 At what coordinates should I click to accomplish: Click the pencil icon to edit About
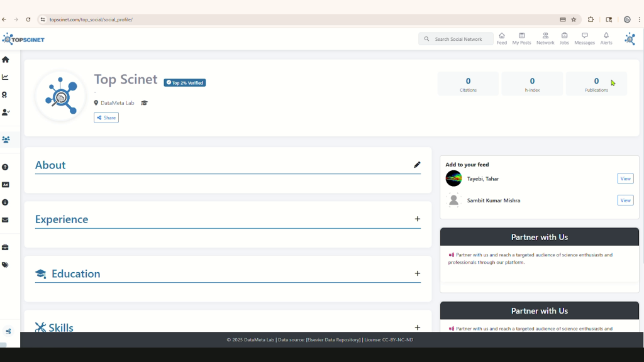pyautogui.click(x=417, y=165)
